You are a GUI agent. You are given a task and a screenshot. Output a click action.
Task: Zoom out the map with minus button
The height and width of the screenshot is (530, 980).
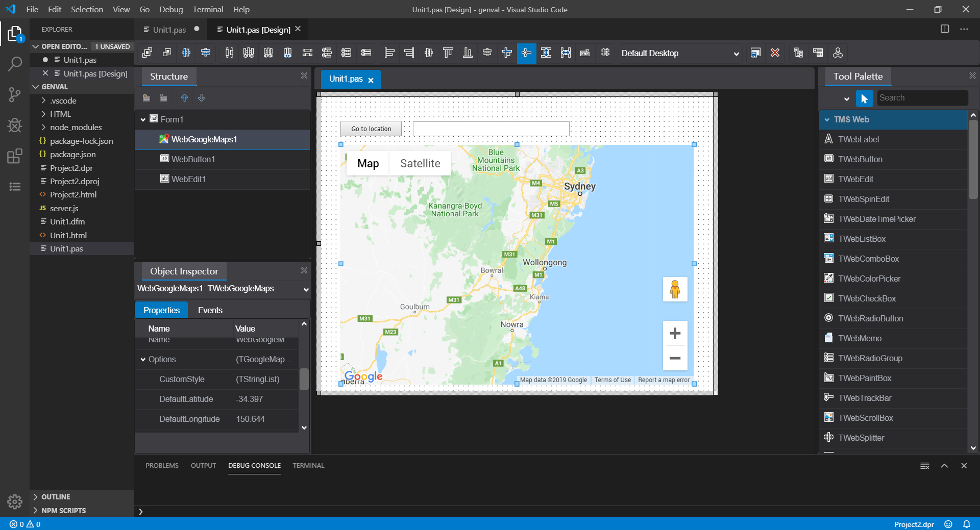[675, 358]
